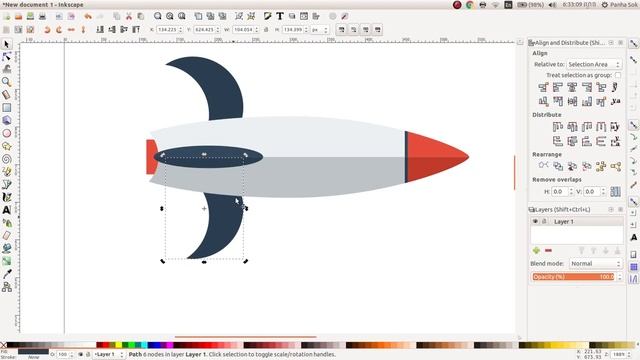This screenshot has width=640, height=360.
Task: Close the Align and Distribute panel
Action: tap(620, 42)
